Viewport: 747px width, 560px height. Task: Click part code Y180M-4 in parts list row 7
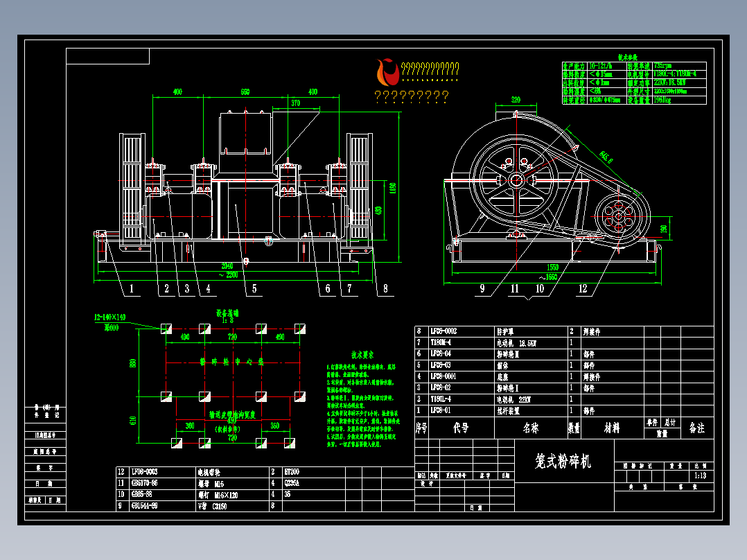441,342
